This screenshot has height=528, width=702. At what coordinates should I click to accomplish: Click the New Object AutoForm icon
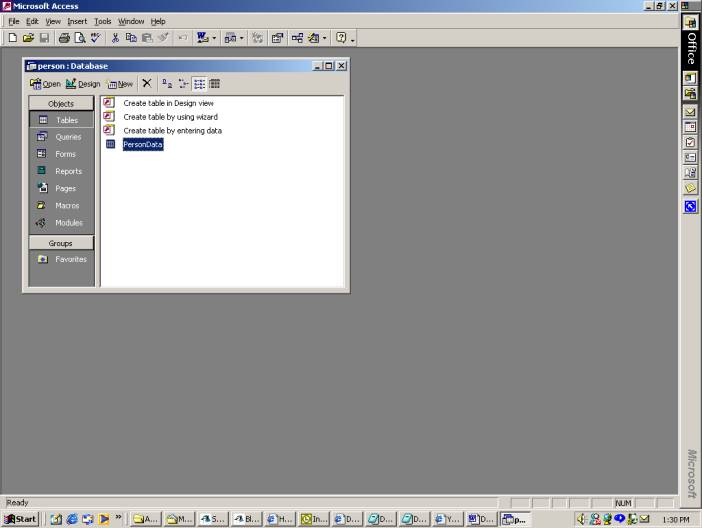(314, 38)
